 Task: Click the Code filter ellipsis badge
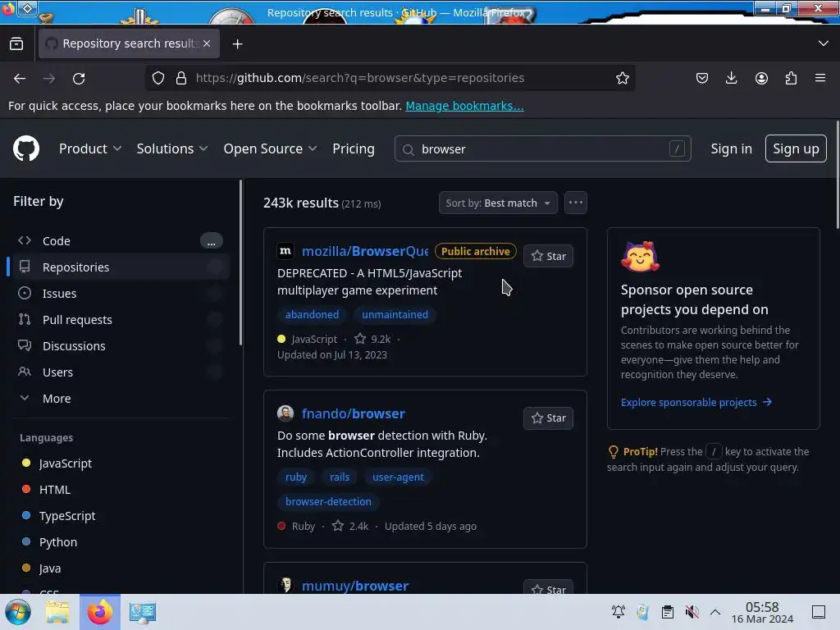(x=211, y=241)
